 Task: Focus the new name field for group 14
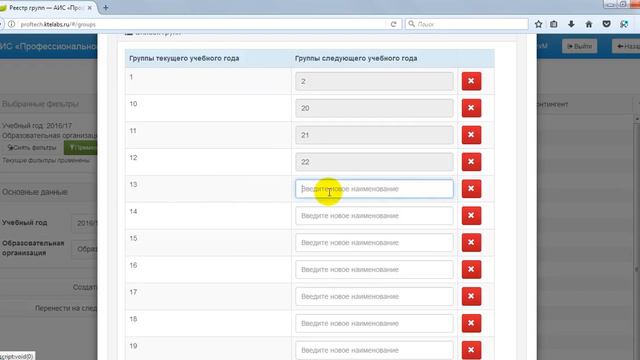click(x=374, y=216)
